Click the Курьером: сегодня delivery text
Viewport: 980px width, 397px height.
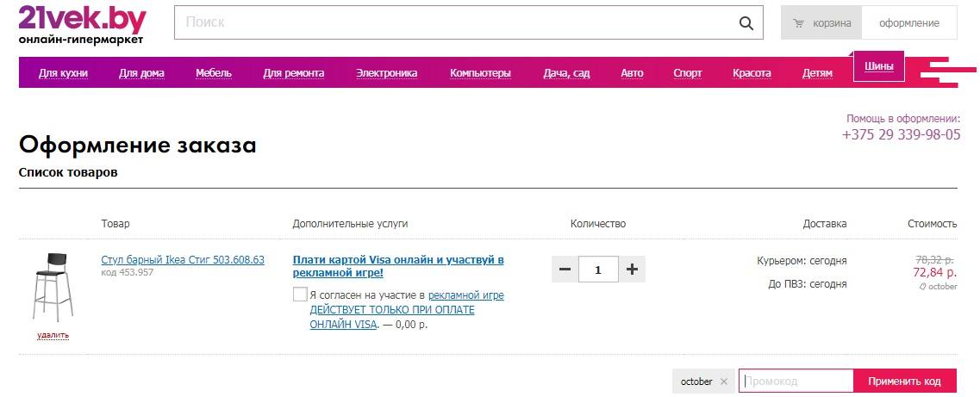point(802,261)
